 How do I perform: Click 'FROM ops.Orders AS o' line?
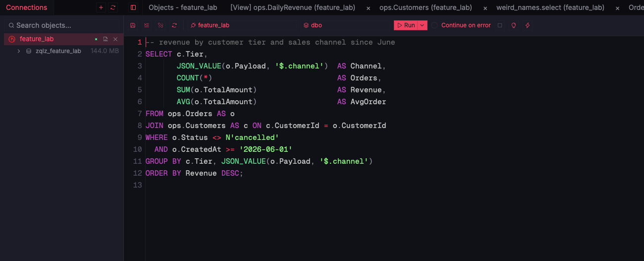[x=190, y=114]
